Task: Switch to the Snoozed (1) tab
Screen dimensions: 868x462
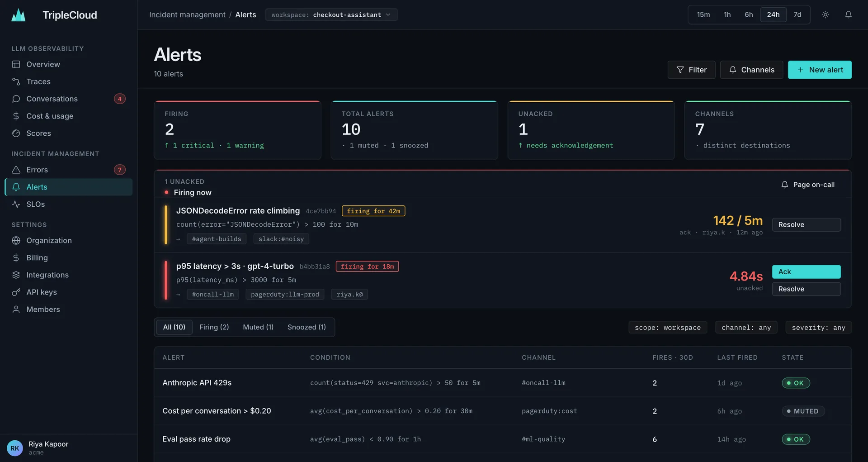Action: point(307,327)
